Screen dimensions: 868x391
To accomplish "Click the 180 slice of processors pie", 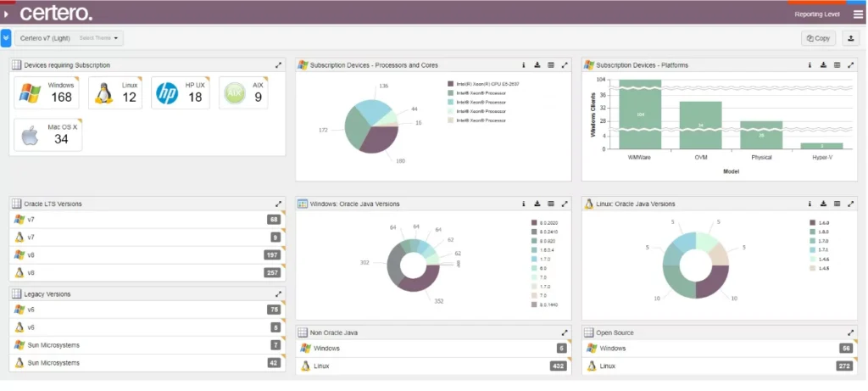I will [x=382, y=140].
